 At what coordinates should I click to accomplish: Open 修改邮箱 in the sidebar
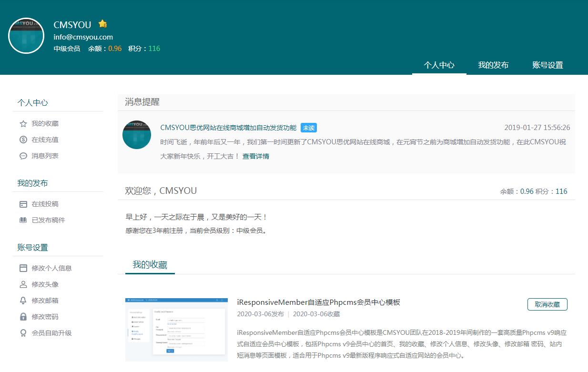[45, 301]
